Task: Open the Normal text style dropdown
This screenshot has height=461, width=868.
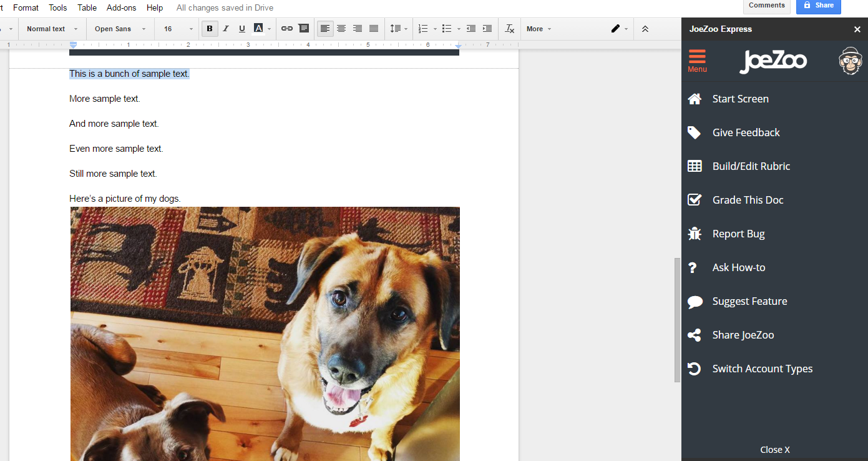Action: tap(52, 29)
